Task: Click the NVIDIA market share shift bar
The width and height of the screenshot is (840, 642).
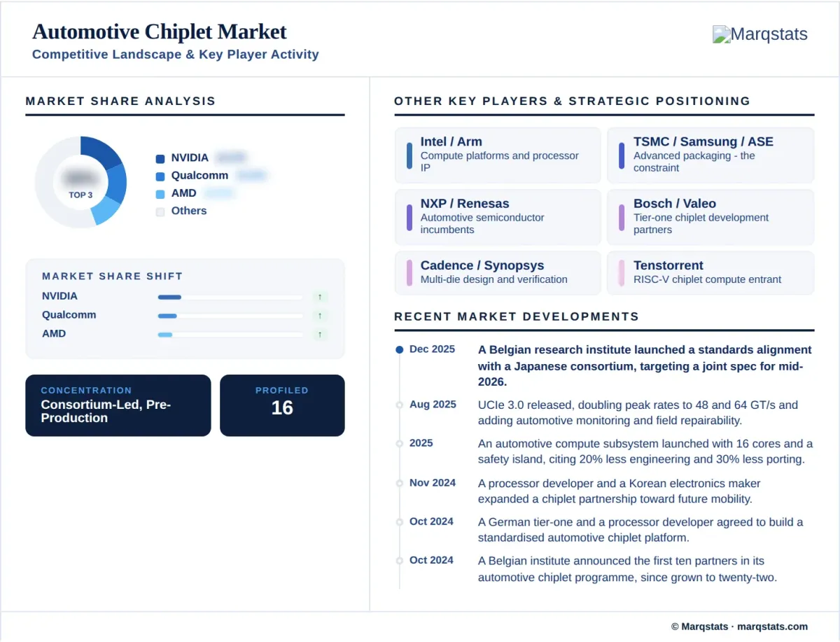Action: click(x=230, y=297)
